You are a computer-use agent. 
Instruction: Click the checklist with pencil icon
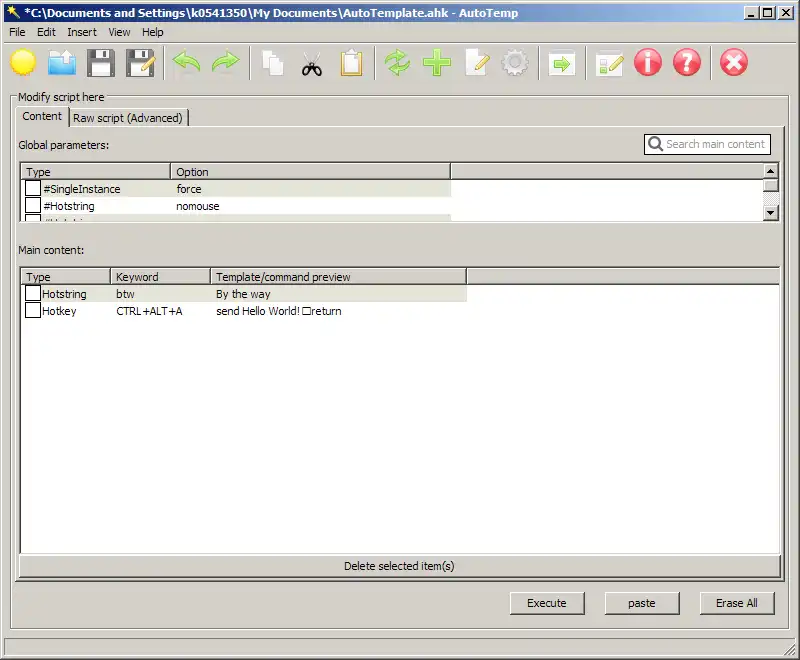(x=609, y=64)
